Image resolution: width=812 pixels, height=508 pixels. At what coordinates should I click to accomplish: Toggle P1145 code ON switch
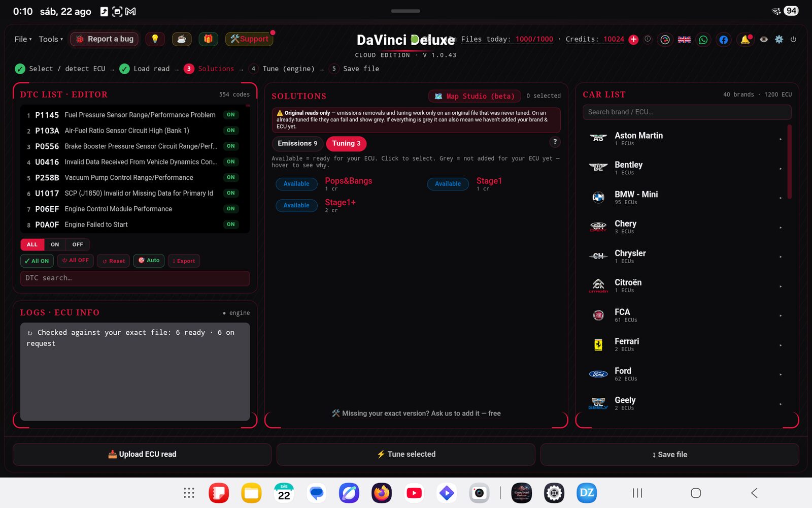(x=231, y=115)
